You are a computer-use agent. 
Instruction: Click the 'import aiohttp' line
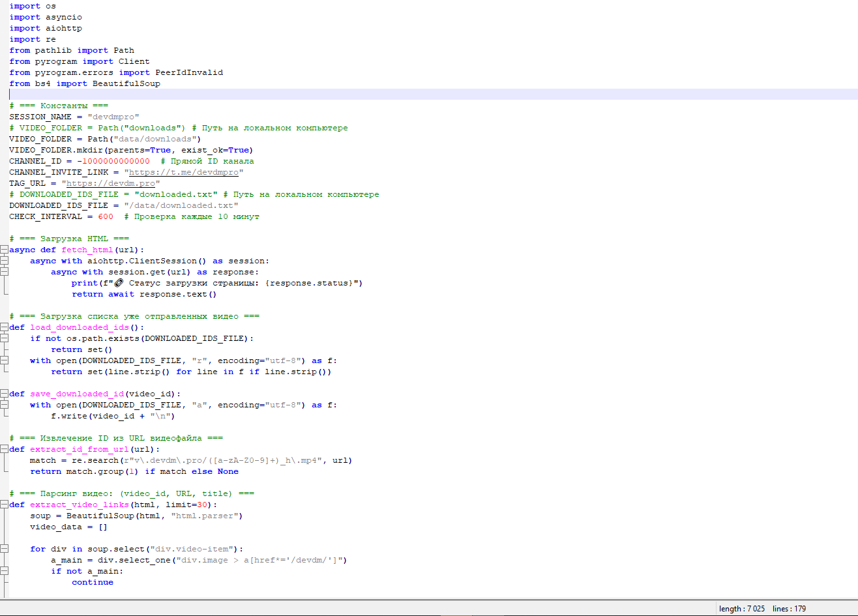[46, 28]
